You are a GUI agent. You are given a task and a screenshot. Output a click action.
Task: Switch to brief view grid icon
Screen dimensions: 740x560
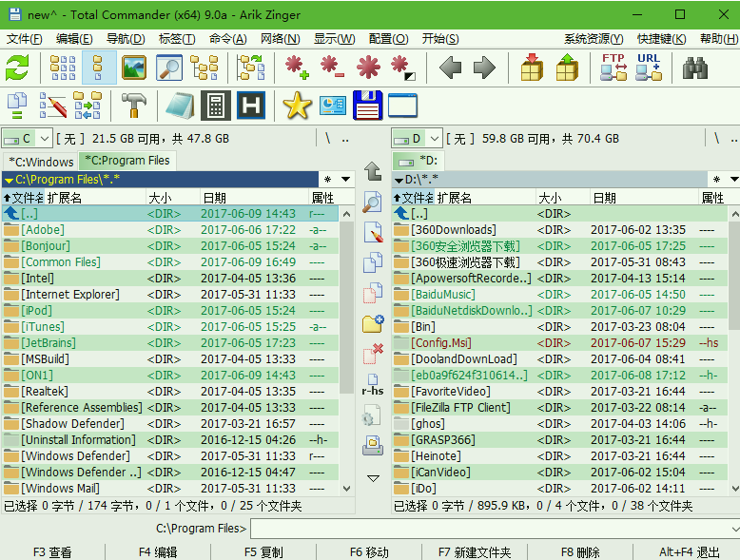(x=63, y=68)
